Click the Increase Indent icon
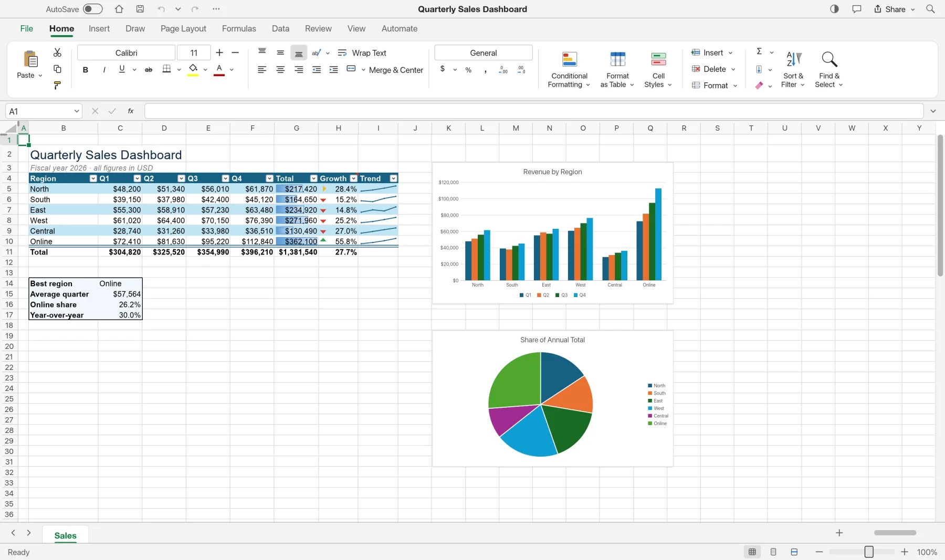 (x=333, y=69)
